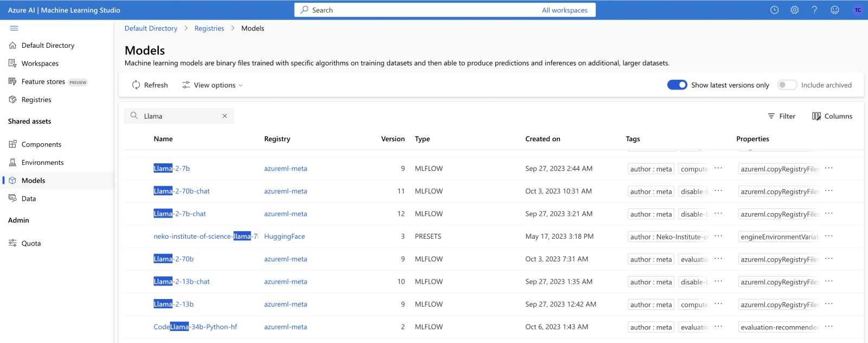Expand properties for Llama-2-13b-chat row
The image size is (868, 343).
(829, 282)
